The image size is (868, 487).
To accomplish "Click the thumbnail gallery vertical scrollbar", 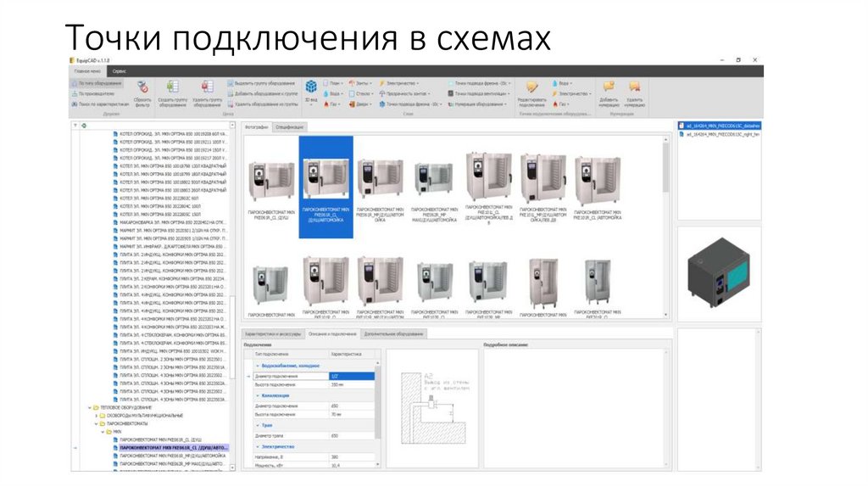I will pos(666,227).
